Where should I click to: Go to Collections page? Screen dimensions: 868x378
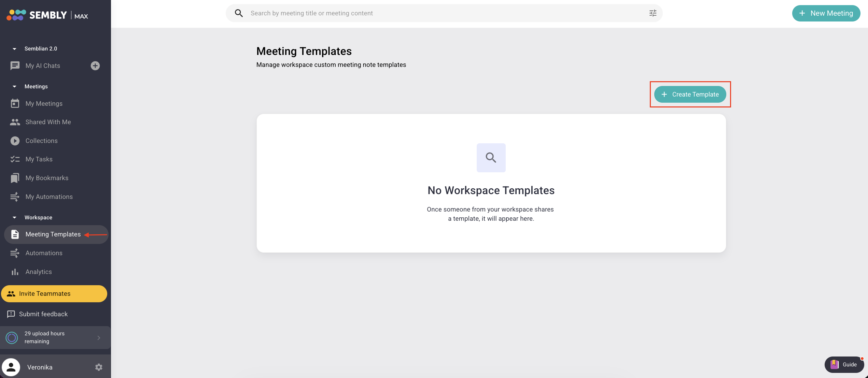pyautogui.click(x=41, y=141)
